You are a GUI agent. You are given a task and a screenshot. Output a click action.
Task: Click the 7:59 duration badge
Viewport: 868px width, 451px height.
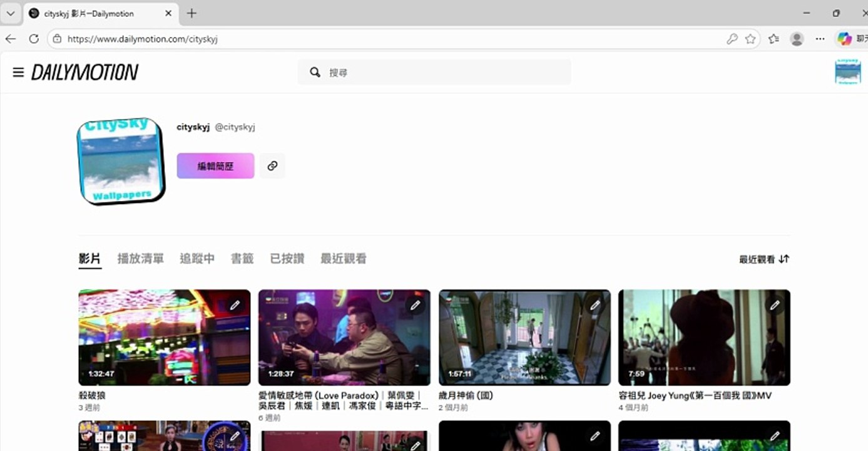pos(636,374)
